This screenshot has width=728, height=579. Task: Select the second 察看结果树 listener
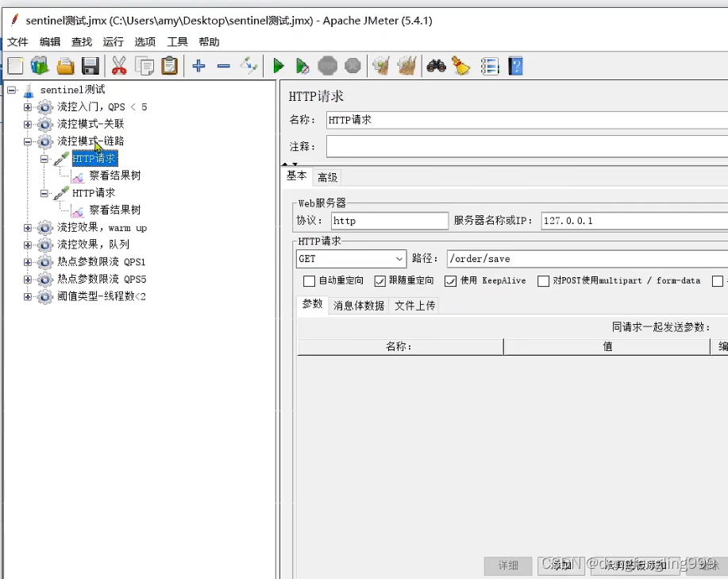pyautogui.click(x=114, y=210)
